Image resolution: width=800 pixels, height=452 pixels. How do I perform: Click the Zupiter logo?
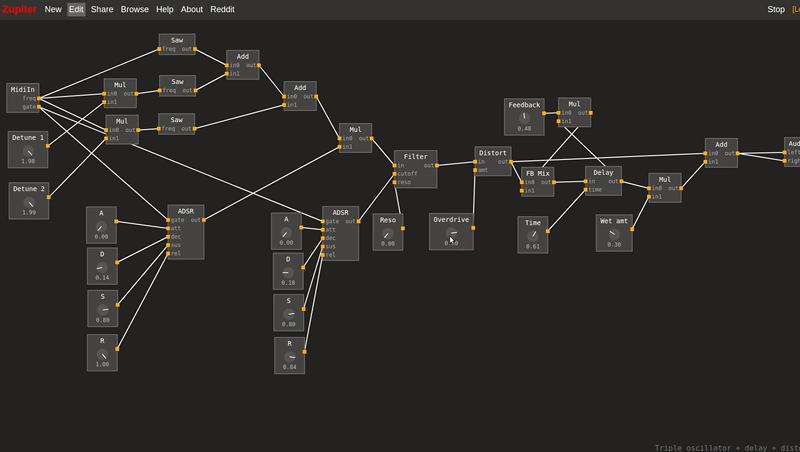tap(19, 9)
